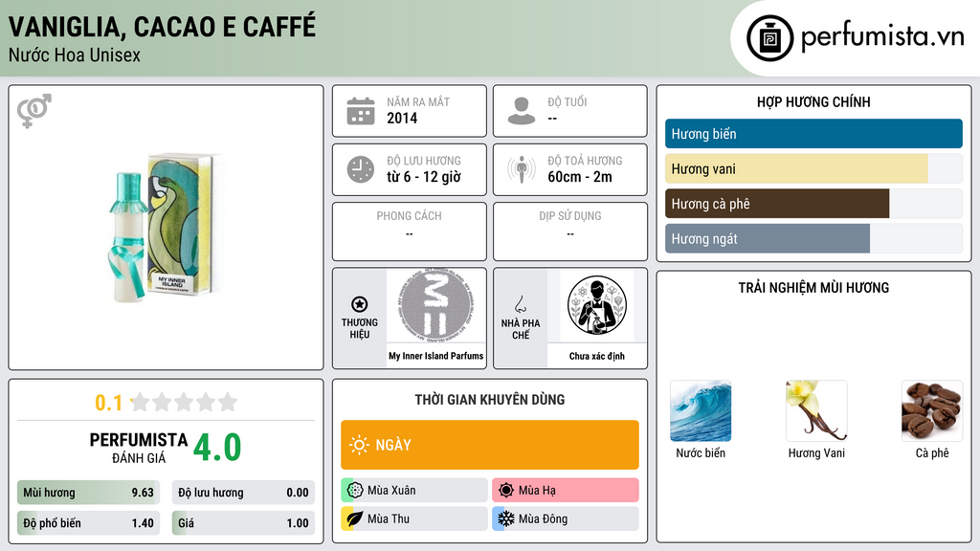Click the Phong cách card

410,231
